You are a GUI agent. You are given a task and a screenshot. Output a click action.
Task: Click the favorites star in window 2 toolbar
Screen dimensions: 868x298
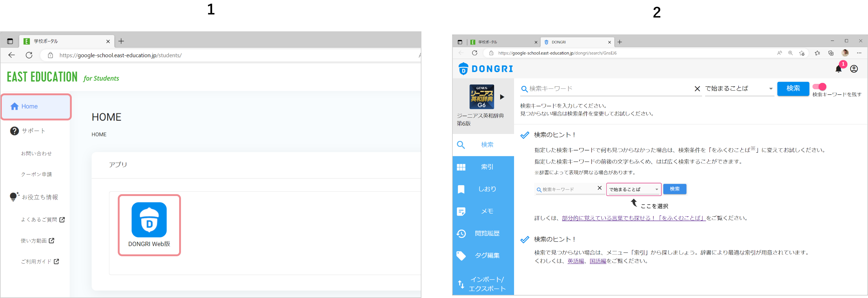(x=817, y=53)
